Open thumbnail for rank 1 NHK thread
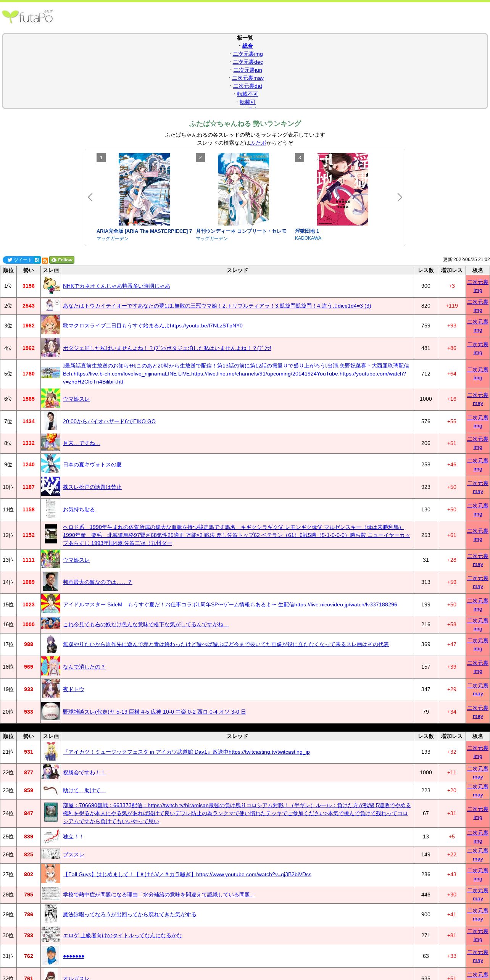Screen dimensions: 490x980 [x=51, y=286]
